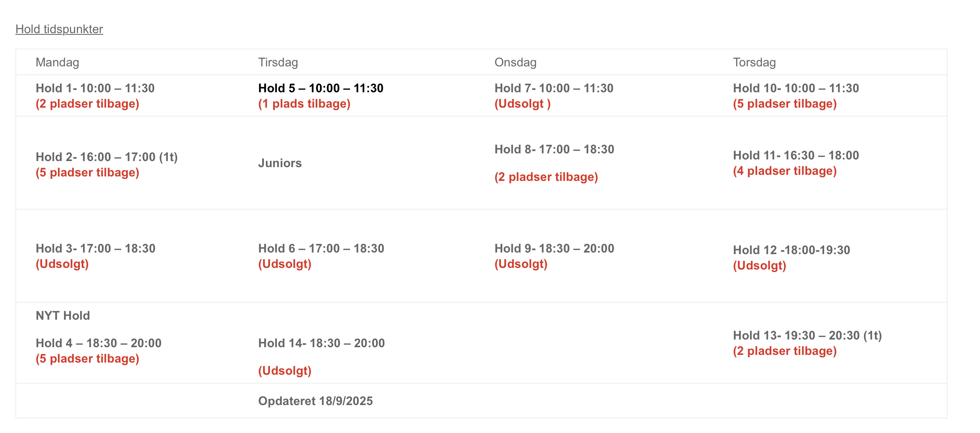Click Hold 14 18:30 – 20:00 entry
Screen dimensions: 980x433
(321, 343)
